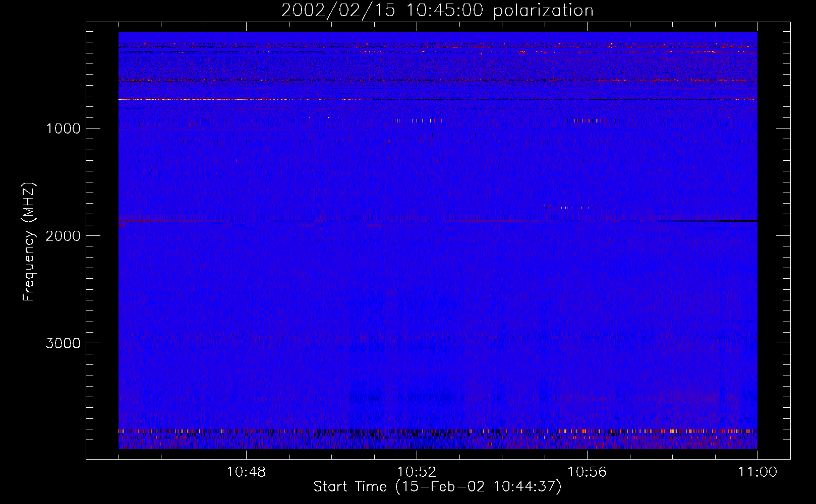Click the 10:56 time tick label
The height and width of the screenshot is (504, 816).
click(x=587, y=472)
